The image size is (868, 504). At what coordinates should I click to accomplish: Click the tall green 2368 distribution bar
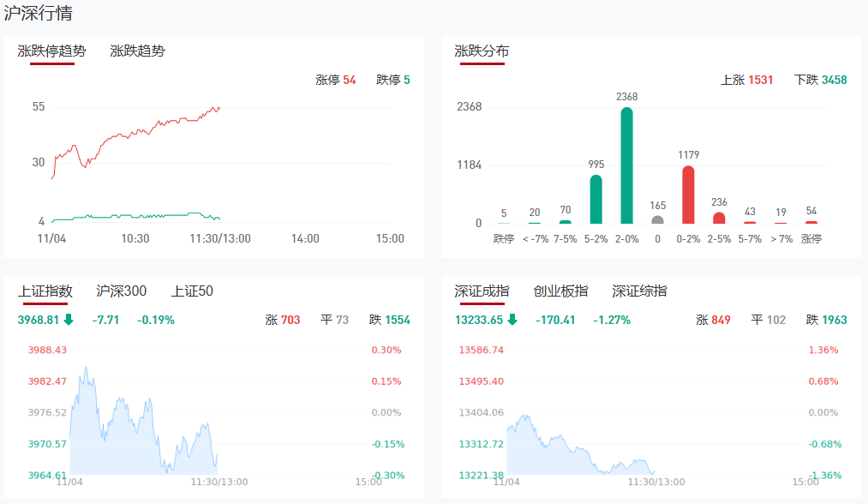(x=626, y=165)
